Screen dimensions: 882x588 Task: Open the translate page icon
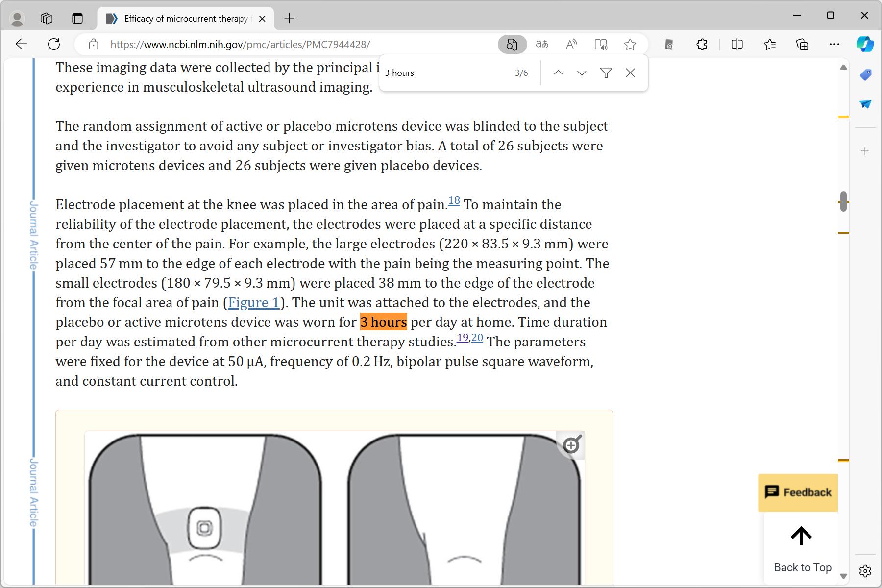click(542, 45)
